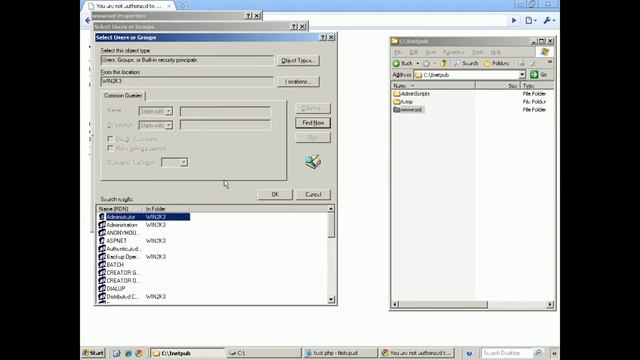Click the Find Now button
This screenshot has width=640, height=360.
313,123
